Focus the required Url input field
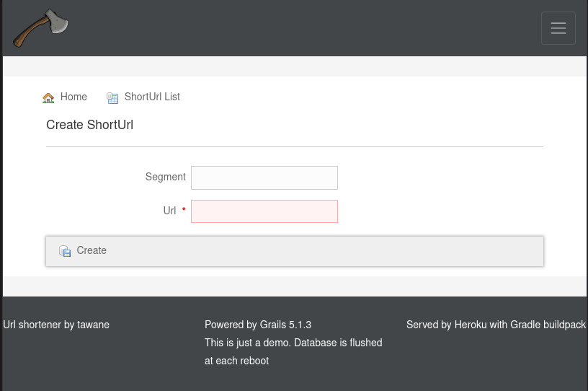Viewport: 588px width, 391px height. [x=264, y=211]
